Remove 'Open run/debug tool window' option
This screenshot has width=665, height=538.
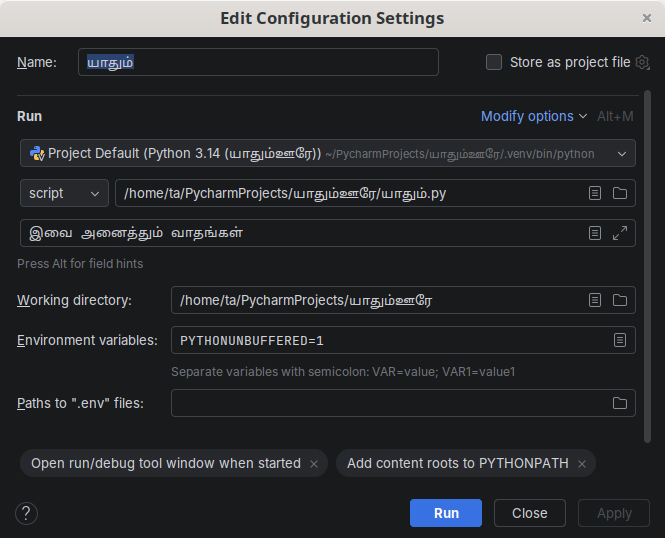tap(314, 464)
